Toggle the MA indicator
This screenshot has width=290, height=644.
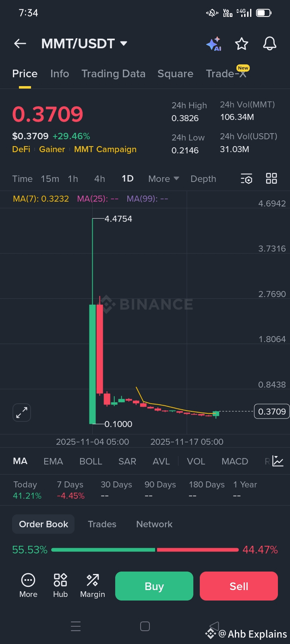tap(20, 461)
